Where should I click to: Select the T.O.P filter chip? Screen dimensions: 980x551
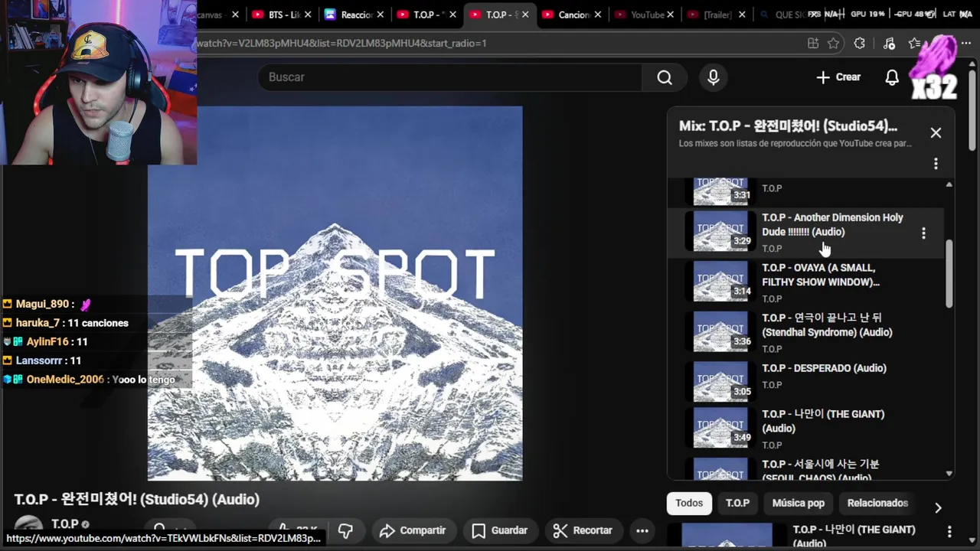click(737, 503)
